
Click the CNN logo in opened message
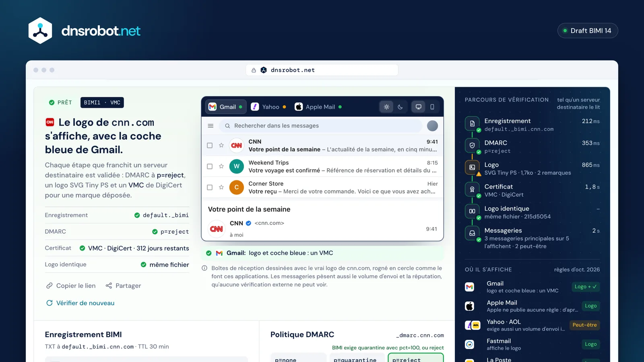coord(217,229)
